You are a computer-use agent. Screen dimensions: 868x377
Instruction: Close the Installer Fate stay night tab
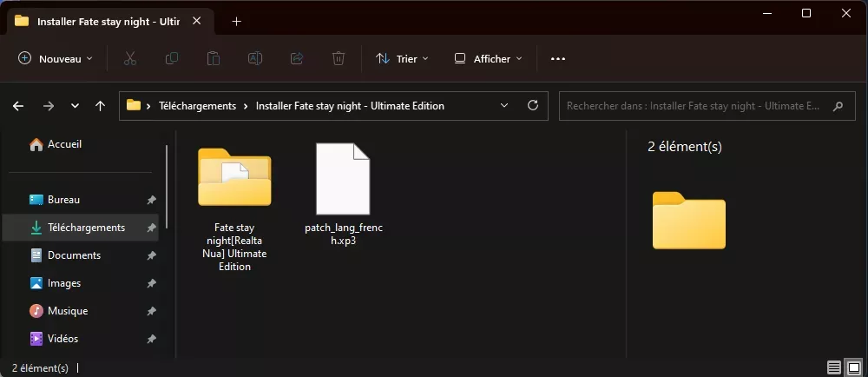(196, 21)
